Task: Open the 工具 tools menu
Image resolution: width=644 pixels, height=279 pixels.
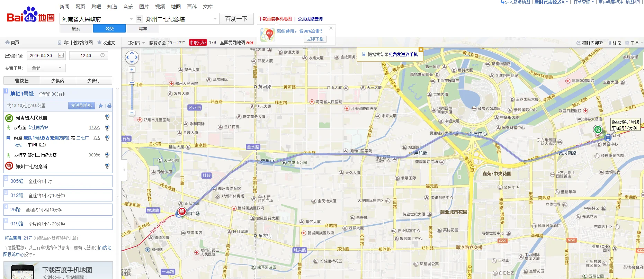Action: pyautogui.click(x=634, y=43)
